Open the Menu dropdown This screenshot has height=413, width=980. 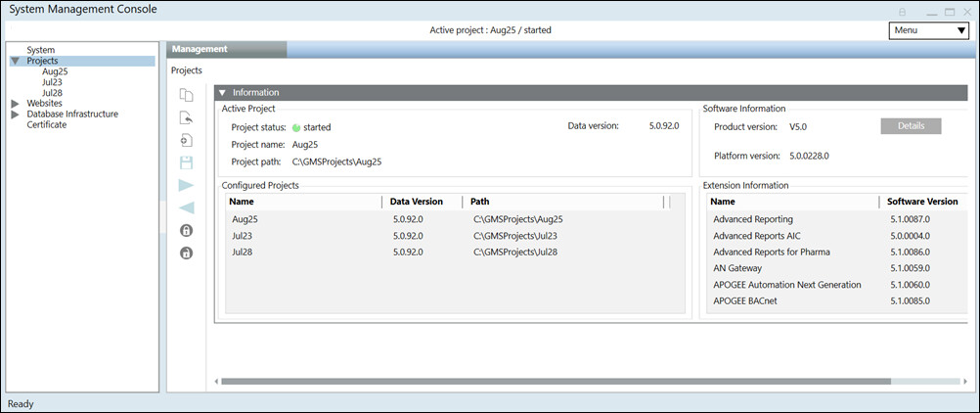pos(928,30)
